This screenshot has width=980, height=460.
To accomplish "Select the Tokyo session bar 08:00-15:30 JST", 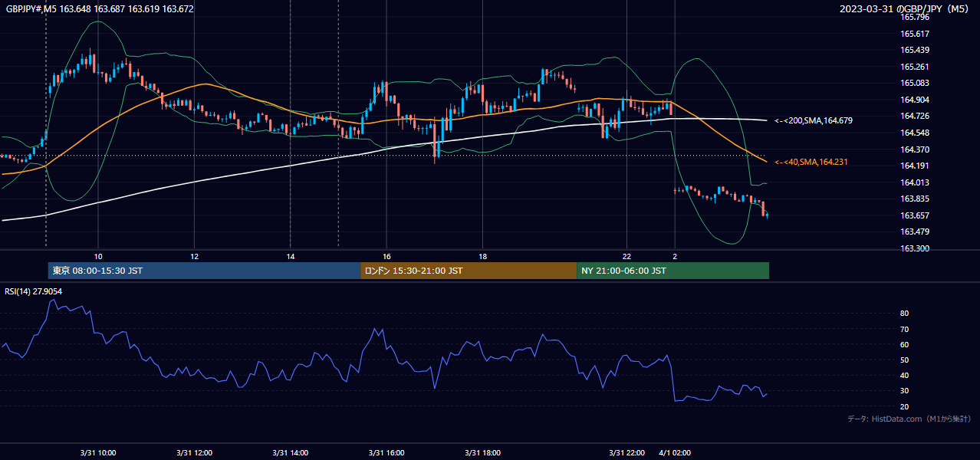I will [x=204, y=271].
